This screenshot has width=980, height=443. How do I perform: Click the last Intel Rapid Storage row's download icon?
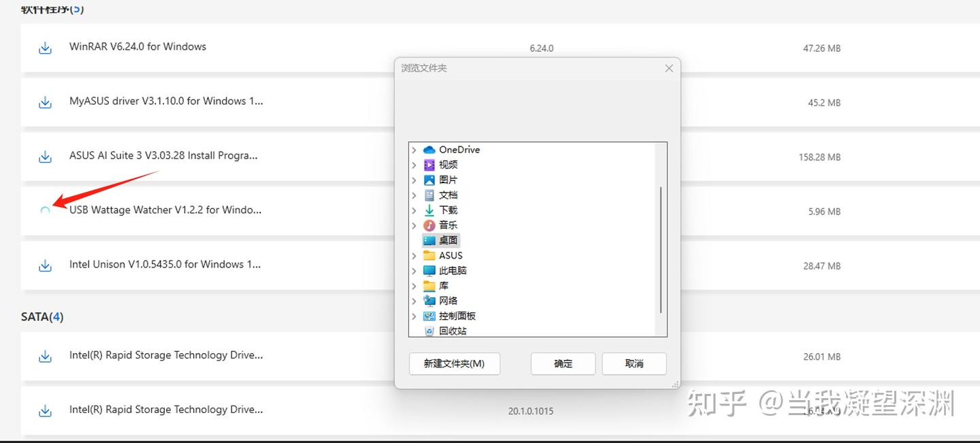(45, 411)
